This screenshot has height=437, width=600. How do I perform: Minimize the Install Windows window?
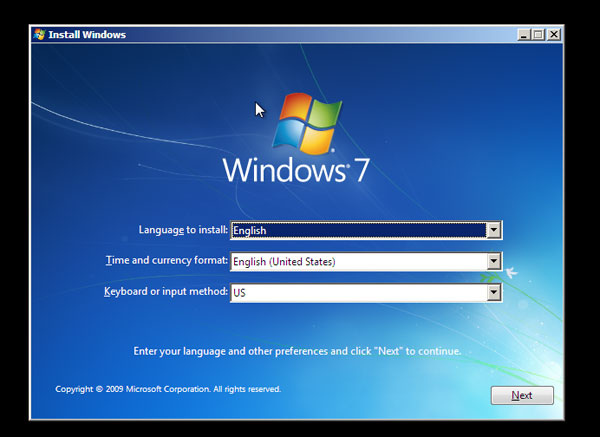[x=524, y=35]
